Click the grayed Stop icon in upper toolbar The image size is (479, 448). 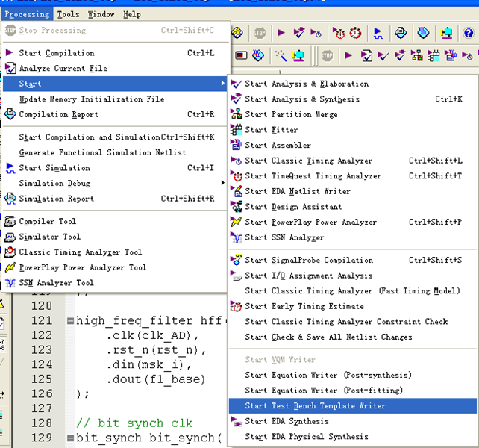coord(260,33)
